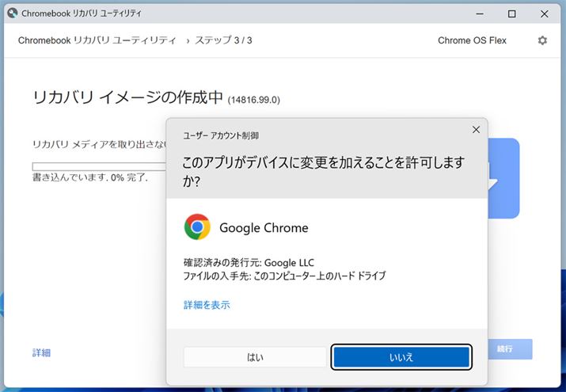Open the settings gear icon
Viewport: 566px width, 392px height.
[x=542, y=40]
